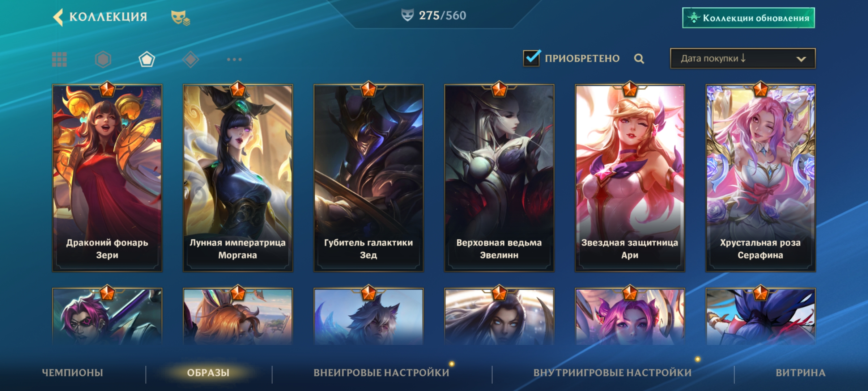The height and width of the screenshot is (391, 868).
Task: Select Губитель галактики Зед skin card
Action: pos(368,178)
